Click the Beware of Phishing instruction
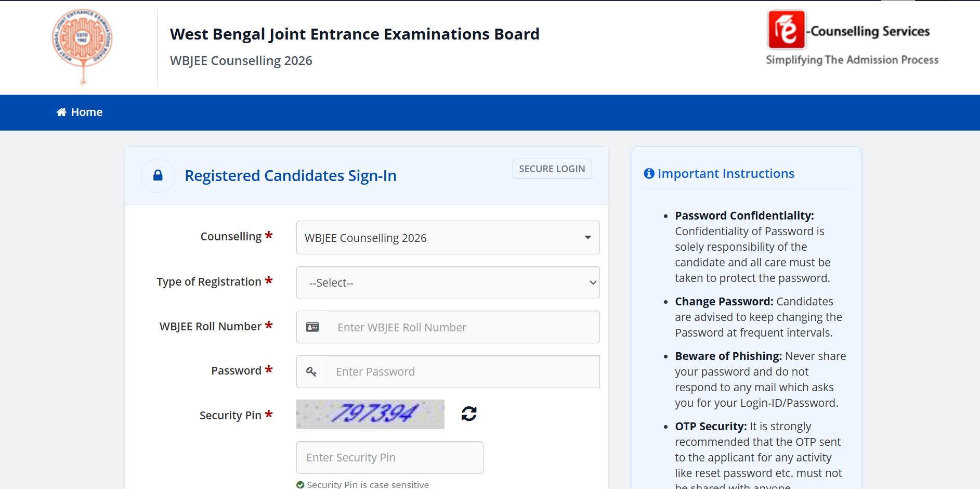The width and height of the screenshot is (980, 489). click(x=761, y=380)
